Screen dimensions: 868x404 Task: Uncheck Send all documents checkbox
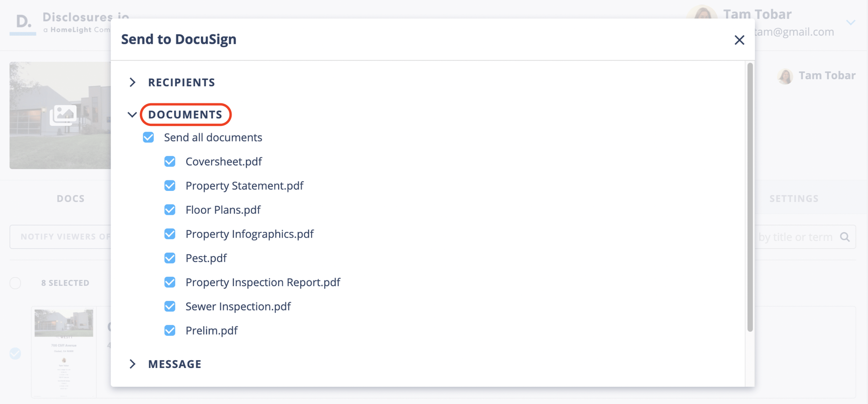coord(148,137)
